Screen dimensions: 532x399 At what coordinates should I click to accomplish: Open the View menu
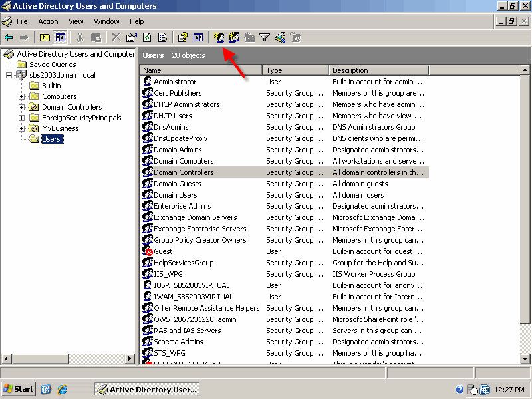coord(76,21)
